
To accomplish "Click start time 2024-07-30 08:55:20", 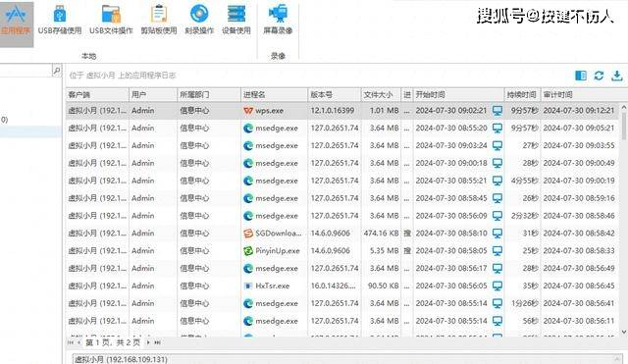I will point(451,129).
